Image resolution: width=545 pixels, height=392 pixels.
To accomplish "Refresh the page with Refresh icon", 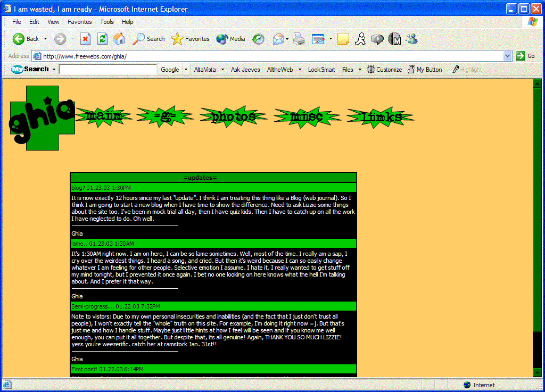I will 102,39.
